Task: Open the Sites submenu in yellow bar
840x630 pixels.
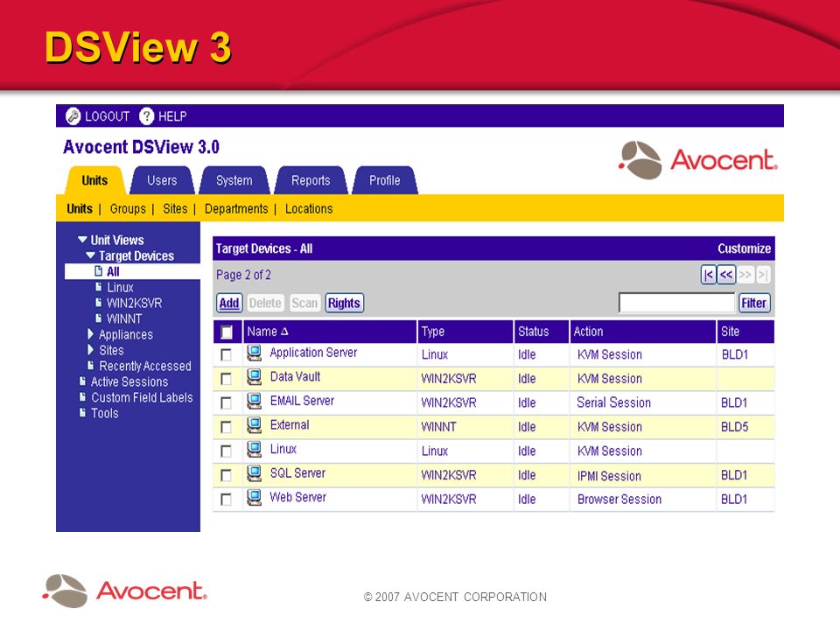Action: pos(175,208)
